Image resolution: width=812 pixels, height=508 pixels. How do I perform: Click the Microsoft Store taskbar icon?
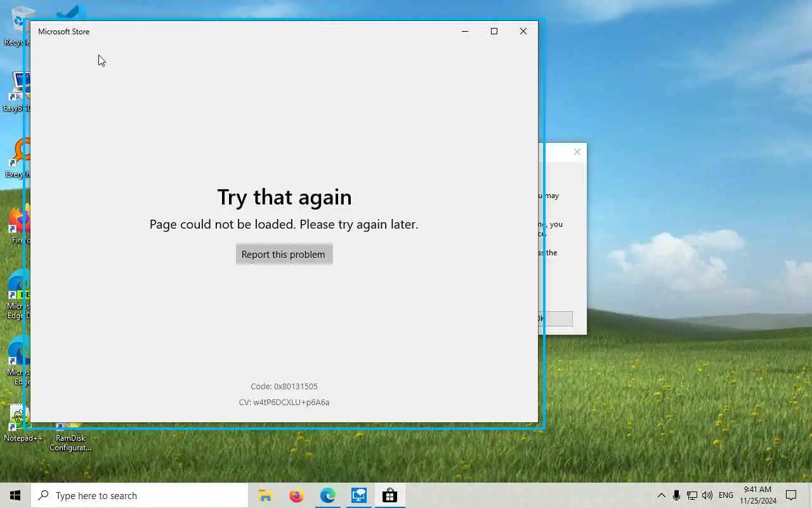tap(390, 495)
